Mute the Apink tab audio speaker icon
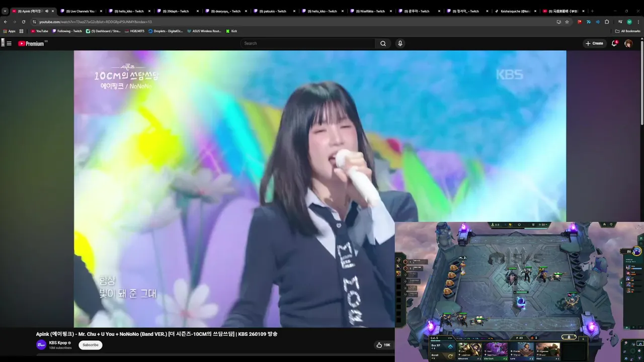The height and width of the screenshot is (362, 644). (x=47, y=11)
